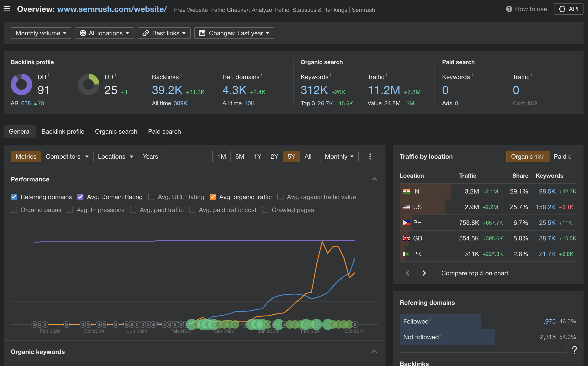Image resolution: width=588 pixels, height=366 pixels.
Task: Switch to Organic search tab
Action: click(x=116, y=131)
